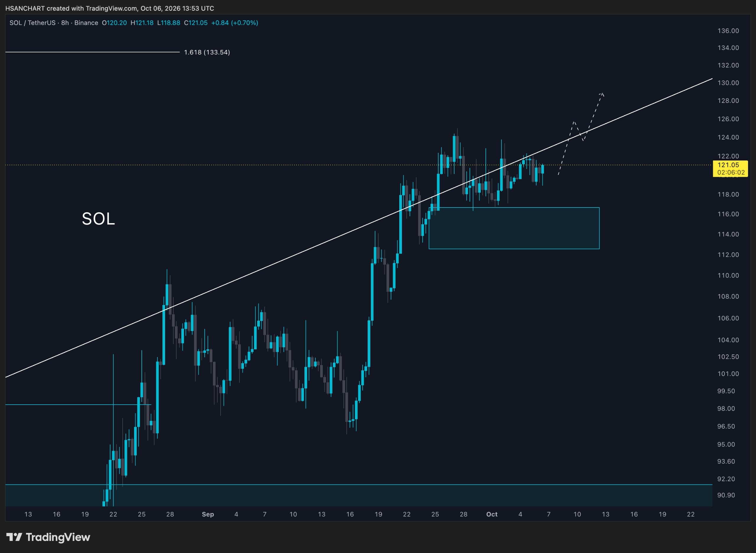Select the dashed projection arrow path

point(581,133)
